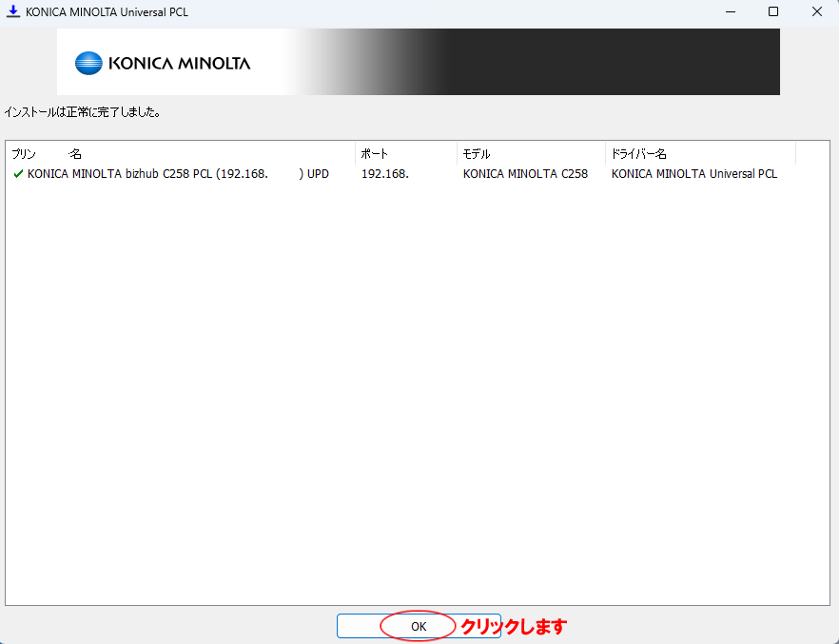Viewport: 839px width, 644px height.
Task: Click the Konica Minolta globe logo
Action: click(88, 63)
